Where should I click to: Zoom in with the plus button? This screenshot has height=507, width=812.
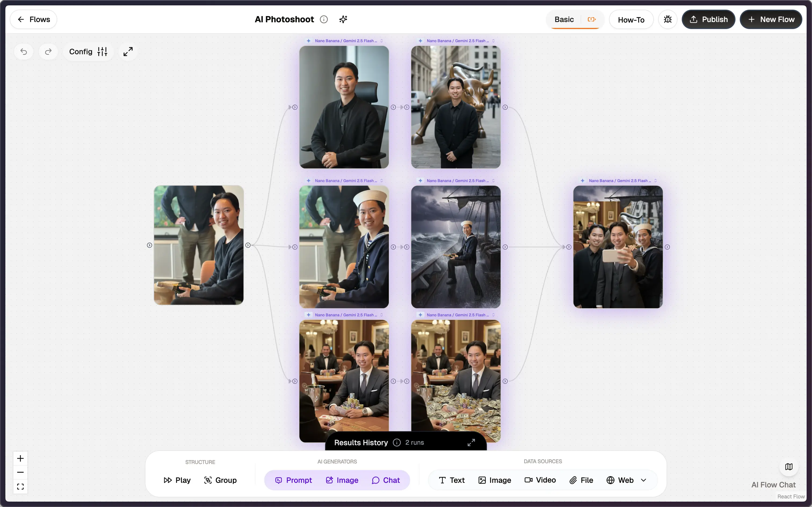(20, 458)
